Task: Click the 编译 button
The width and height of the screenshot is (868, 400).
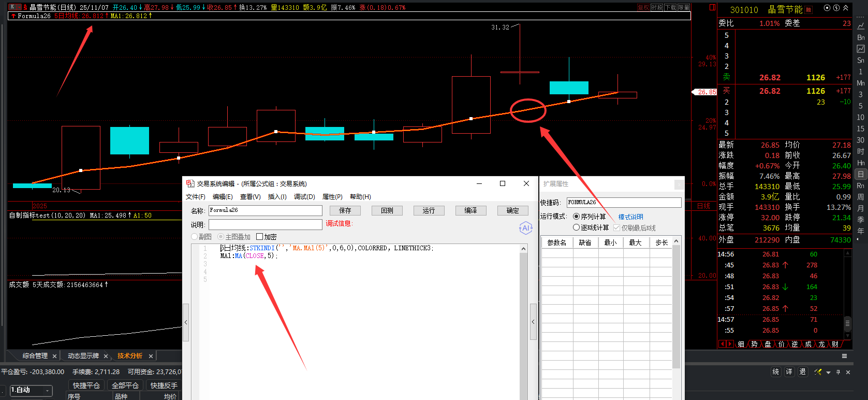Action: [x=471, y=210]
